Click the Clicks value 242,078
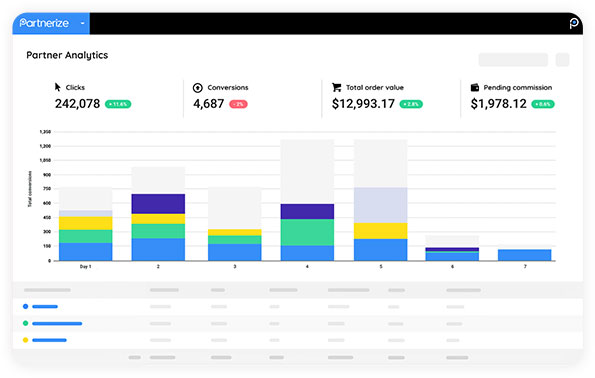 pyautogui.click(x=77, y=104)
